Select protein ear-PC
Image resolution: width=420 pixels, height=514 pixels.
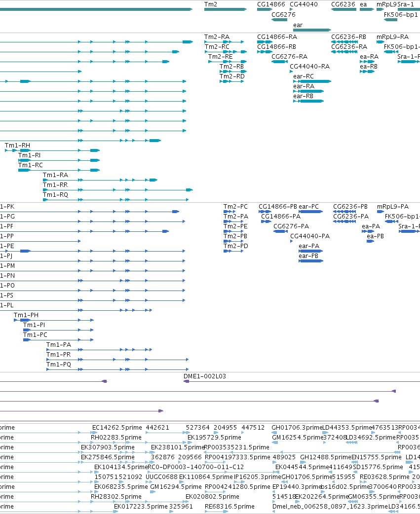(311, 212)
